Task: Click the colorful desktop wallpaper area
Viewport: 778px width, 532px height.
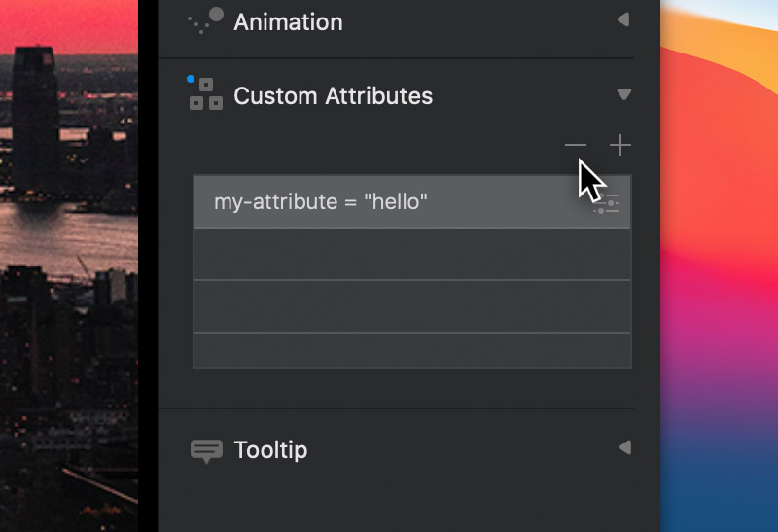Action: pos(719,266)
